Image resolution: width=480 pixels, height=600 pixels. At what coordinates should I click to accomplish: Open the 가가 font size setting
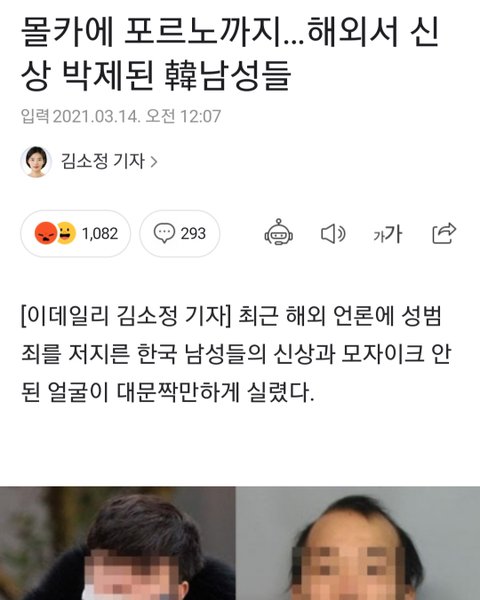388,234
